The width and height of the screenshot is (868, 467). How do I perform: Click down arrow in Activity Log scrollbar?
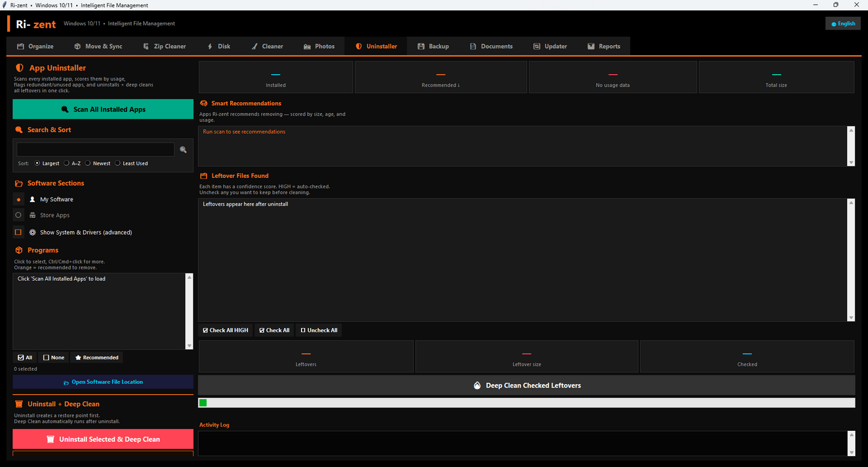(851, 452)
